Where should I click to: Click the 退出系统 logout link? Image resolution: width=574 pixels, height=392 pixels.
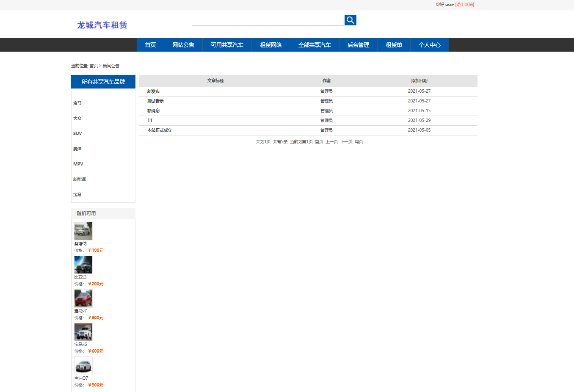click(x=464, y=5)
